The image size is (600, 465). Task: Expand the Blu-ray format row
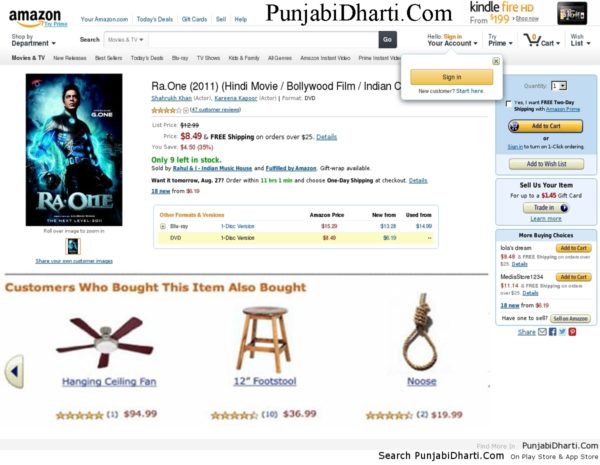point(163,226)
